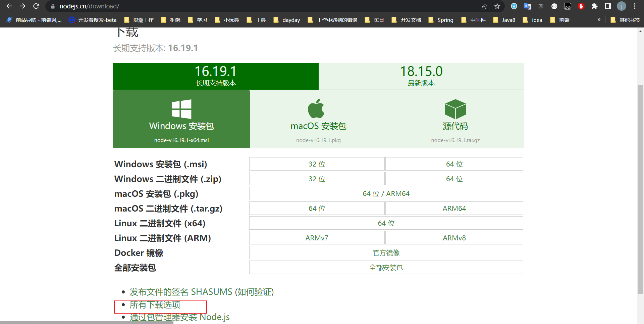Image resolution: width=644 pixels, height=324 pixels.
Task: Click the site lock icon in address bar
Action: (x=53, y=6)
